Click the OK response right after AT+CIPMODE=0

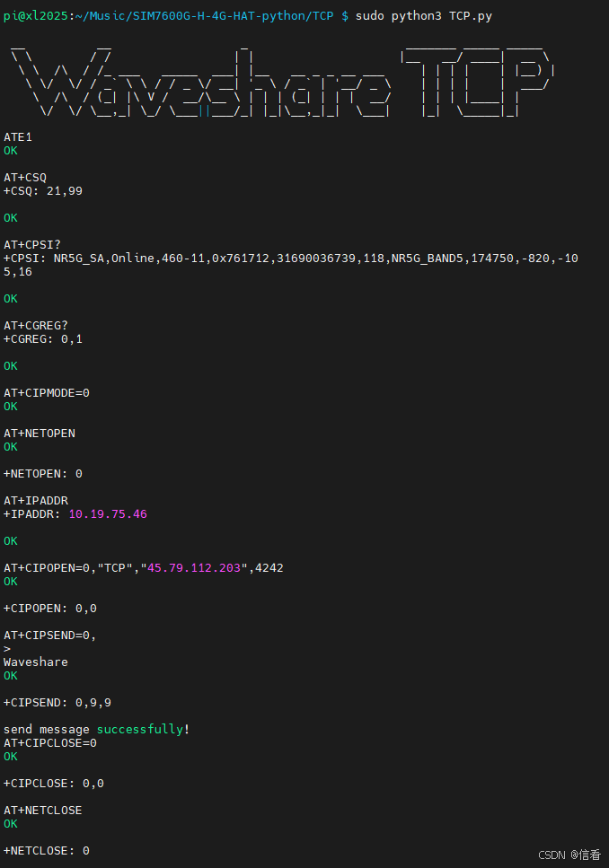11,407
